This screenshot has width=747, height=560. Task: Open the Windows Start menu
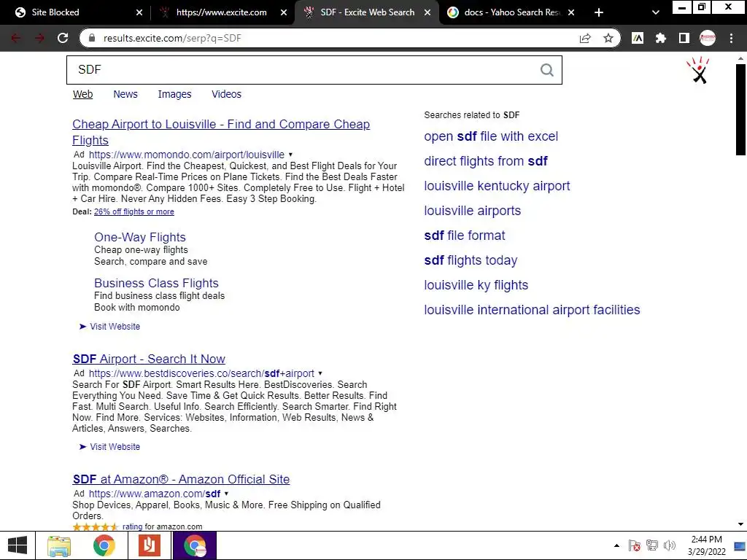18,545
